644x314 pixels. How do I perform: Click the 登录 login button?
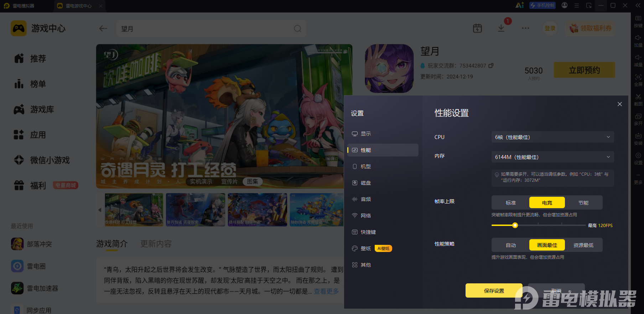pyautogui.click(x=550, y=28)
